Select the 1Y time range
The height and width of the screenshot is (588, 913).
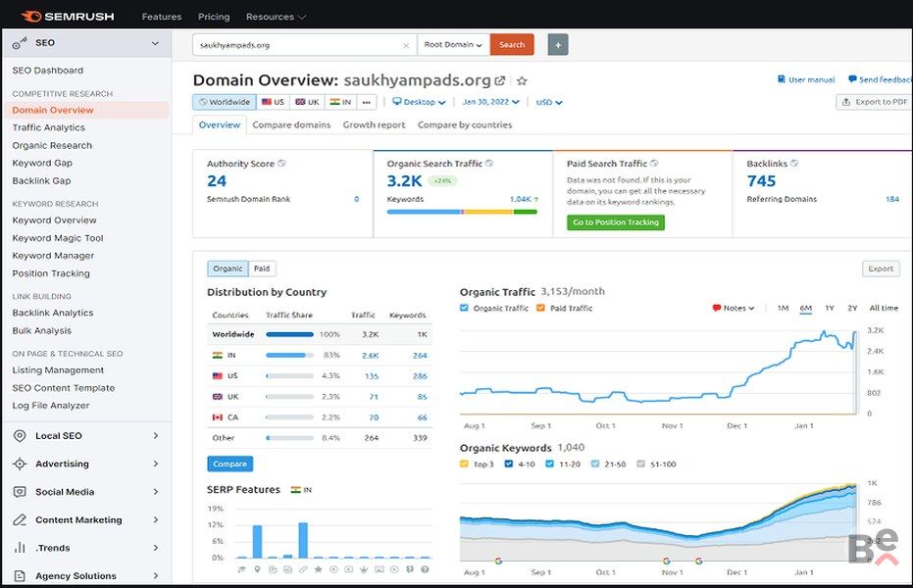tap(829, 308)
